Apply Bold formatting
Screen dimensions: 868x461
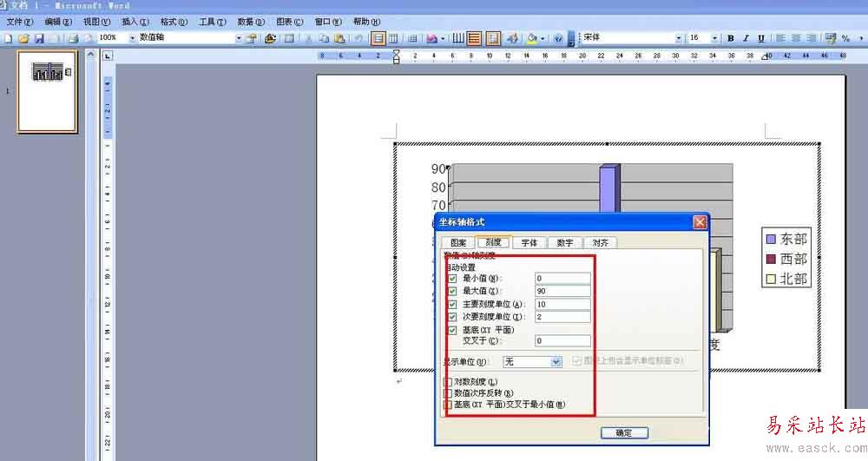731,38
